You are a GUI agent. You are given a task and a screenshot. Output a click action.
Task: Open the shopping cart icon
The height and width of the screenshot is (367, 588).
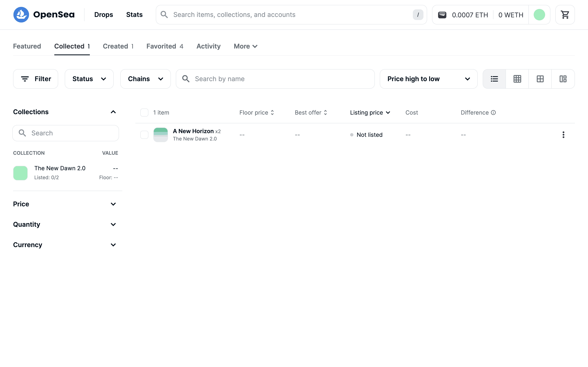click(x=565, y=15)
